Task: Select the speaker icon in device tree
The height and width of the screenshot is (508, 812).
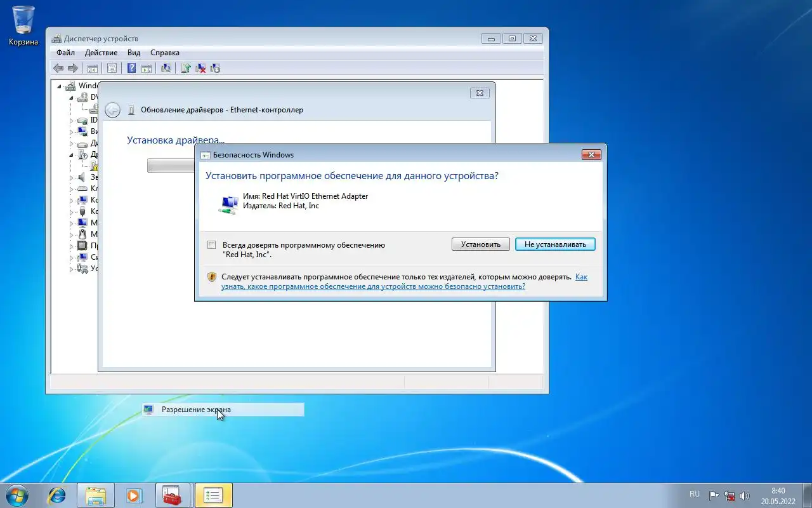Action: (x=82, y=177)
